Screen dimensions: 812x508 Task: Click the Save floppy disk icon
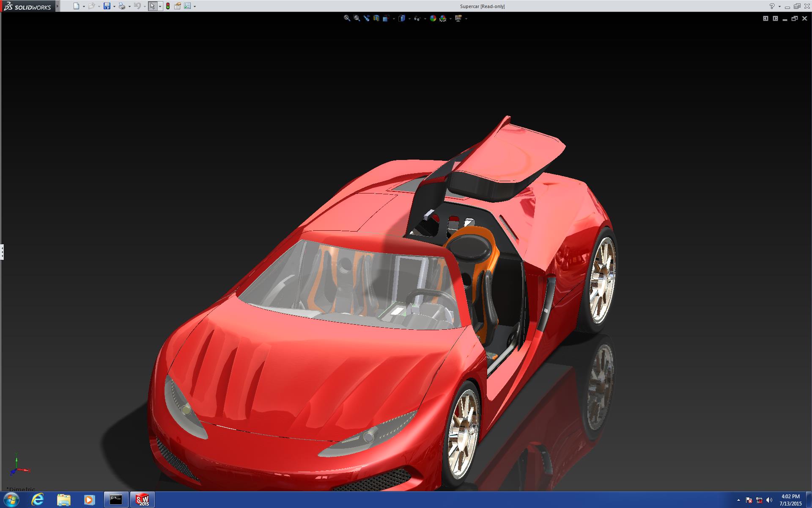click(107, 6)
